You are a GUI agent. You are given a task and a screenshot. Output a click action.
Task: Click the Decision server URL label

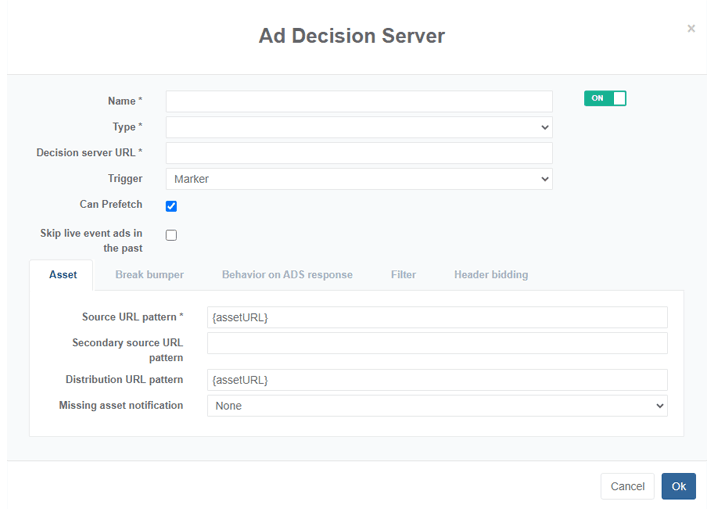[89, 153]
